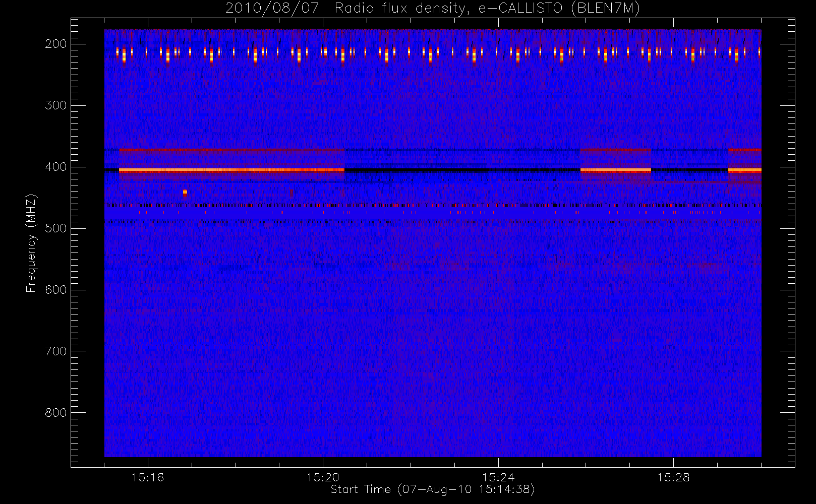Screen dimensions: 816x504
Task: Click the 400 frequency tick label
Action: [56, 167]
